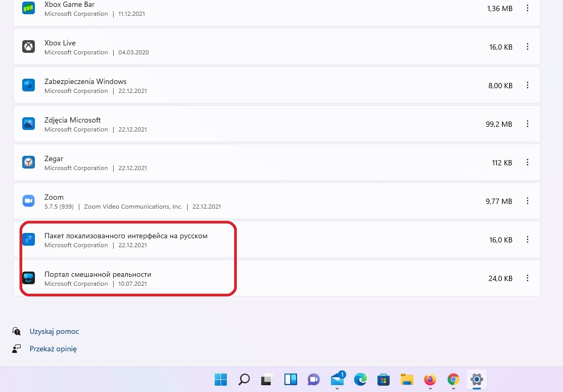Open more options for Zabezpieczenia Windows
Image resolution: width=563 pixels, height=392 pixels.
click(x=528, y=85)
